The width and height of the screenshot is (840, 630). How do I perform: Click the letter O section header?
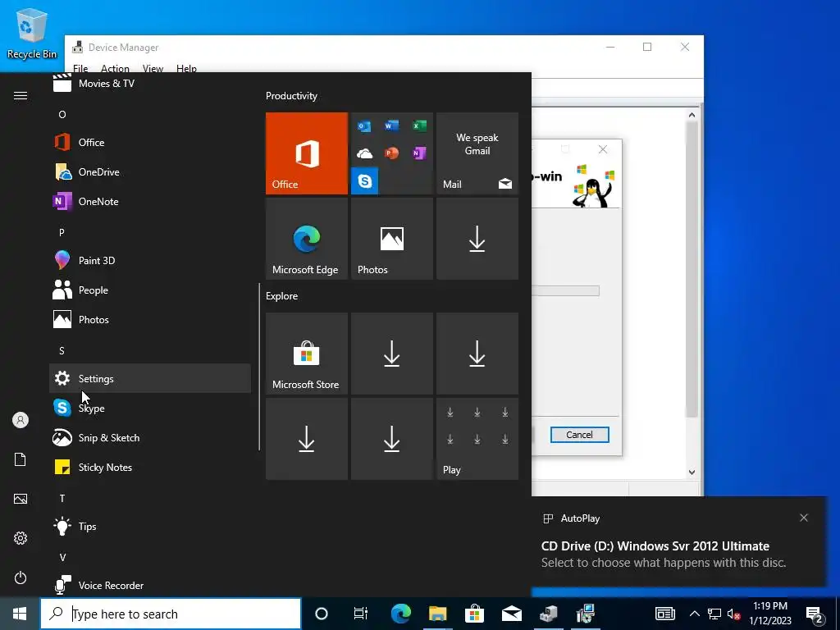click(62, 115)
